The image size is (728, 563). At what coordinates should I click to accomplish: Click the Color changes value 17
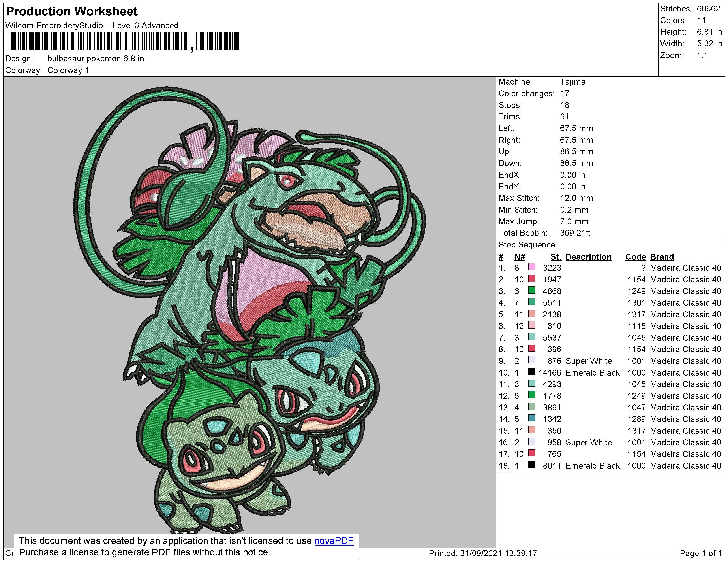click(x=564, y=94)
